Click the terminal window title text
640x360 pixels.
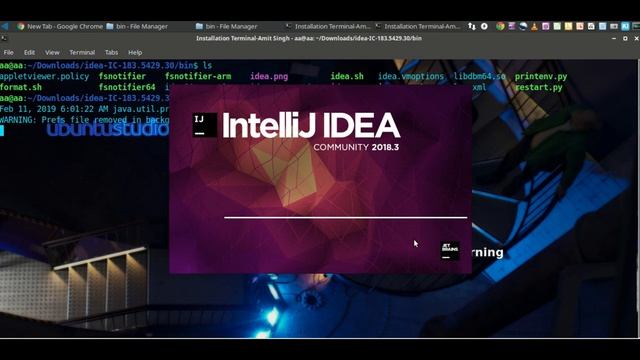pyautogui.click(x=309, y=38)
